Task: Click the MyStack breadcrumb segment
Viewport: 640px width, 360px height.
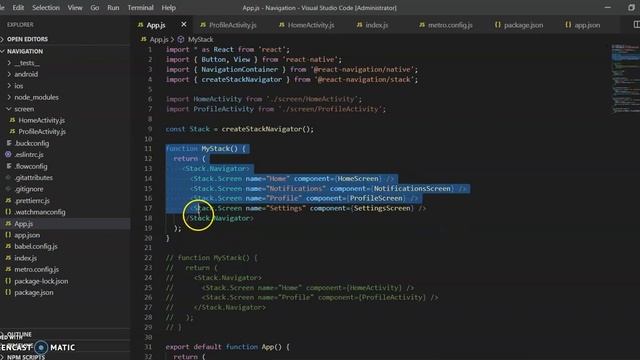Action: point(200,39)
